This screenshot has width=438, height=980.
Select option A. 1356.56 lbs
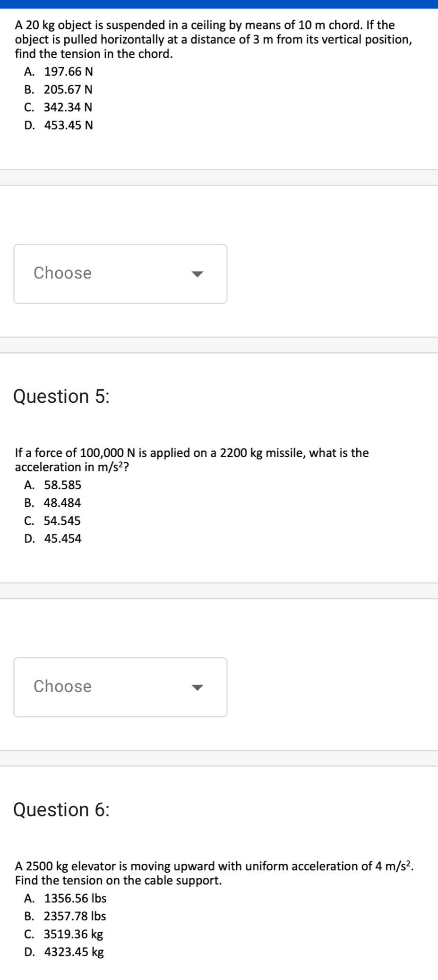pos(66,898)
